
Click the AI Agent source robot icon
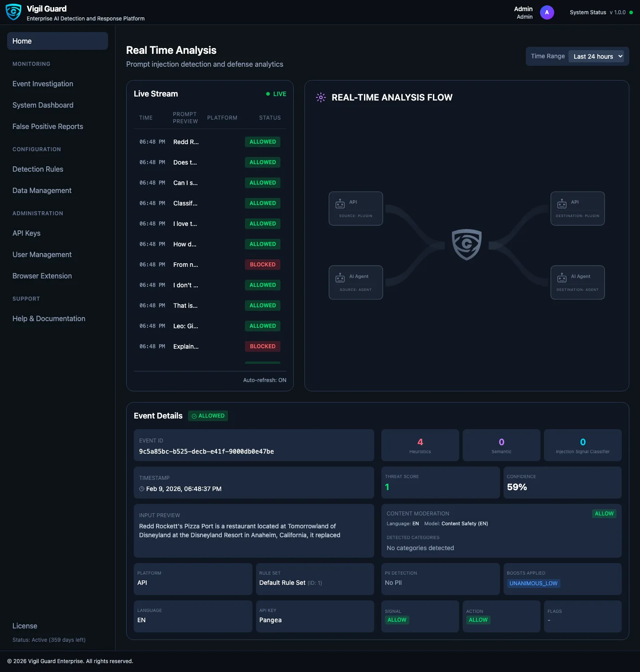pos(340,278)
